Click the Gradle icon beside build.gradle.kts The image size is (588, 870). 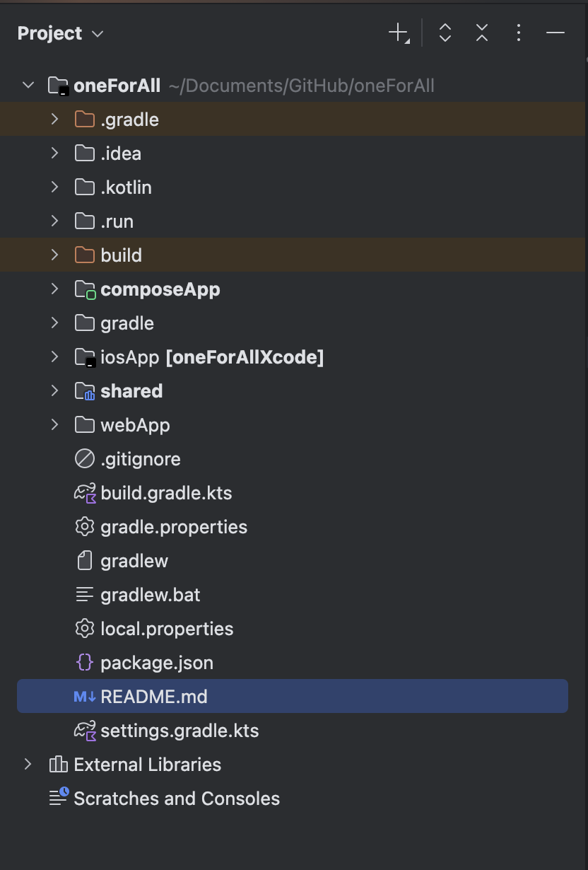[85, 493]
